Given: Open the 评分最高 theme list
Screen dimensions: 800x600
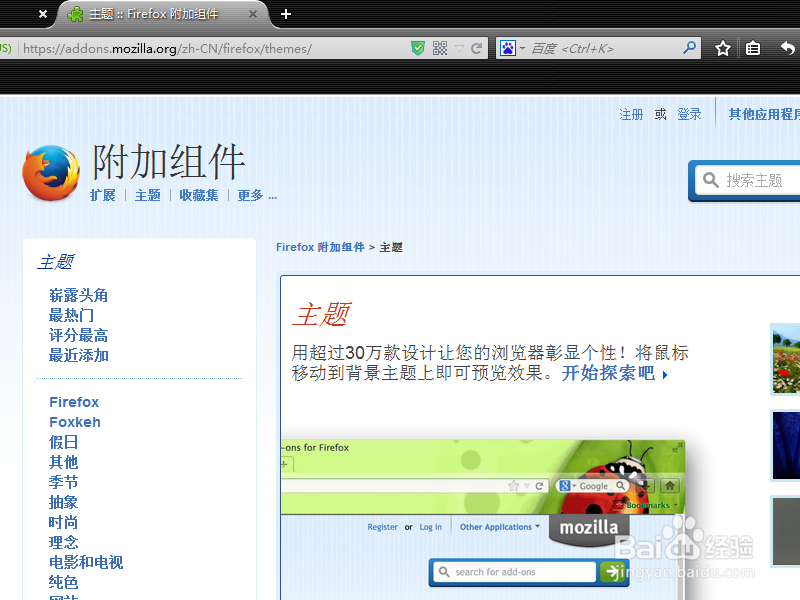Looking at the screenshot, I should click(x=78, y=335).
